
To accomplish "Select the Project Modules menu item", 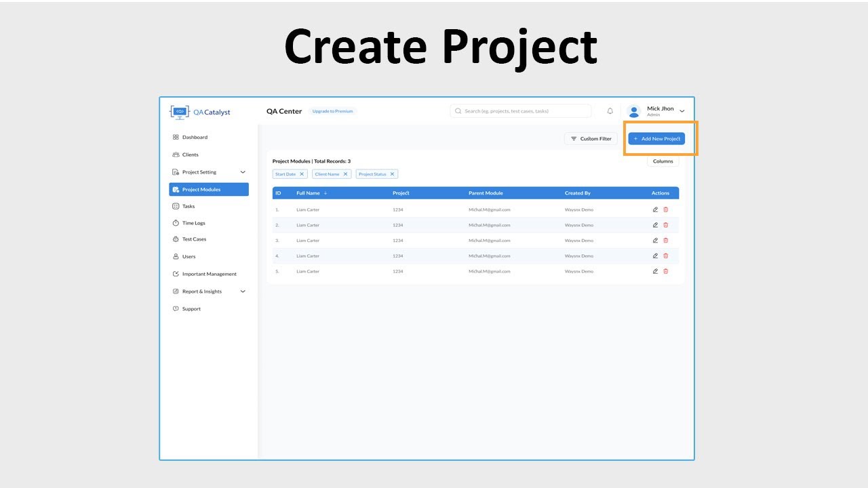I will [x=209, y=190].
